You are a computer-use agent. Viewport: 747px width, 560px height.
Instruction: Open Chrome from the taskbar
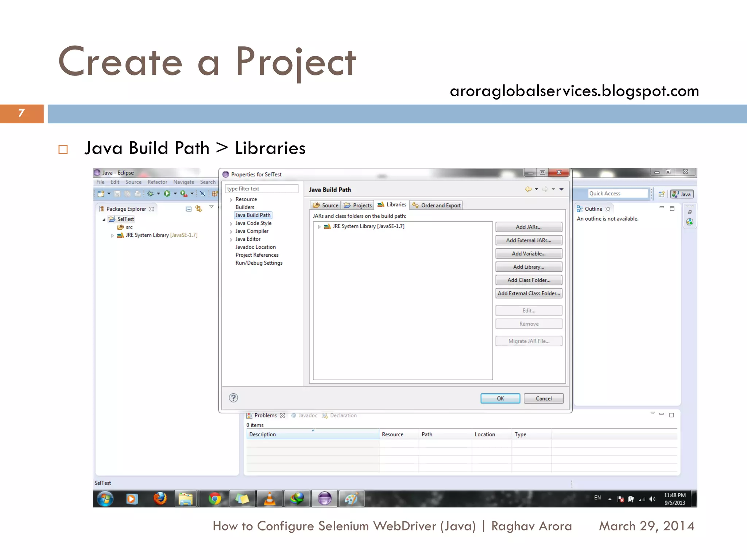click(215, 498)
